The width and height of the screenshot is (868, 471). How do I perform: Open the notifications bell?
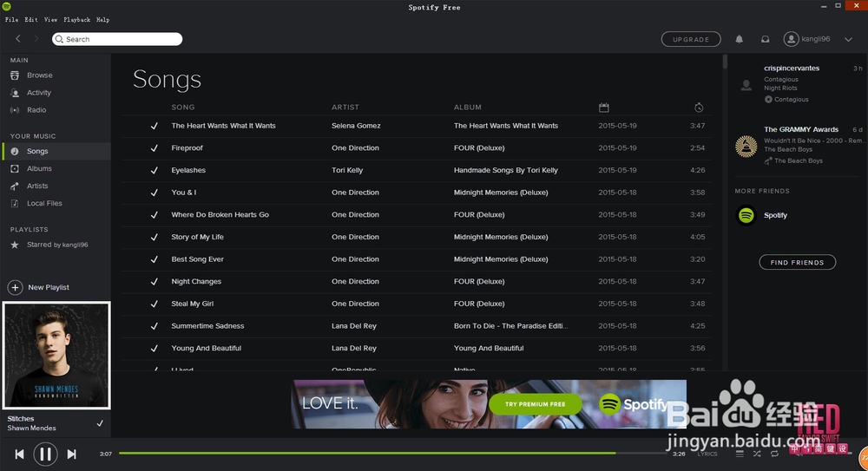pos(739,39)
